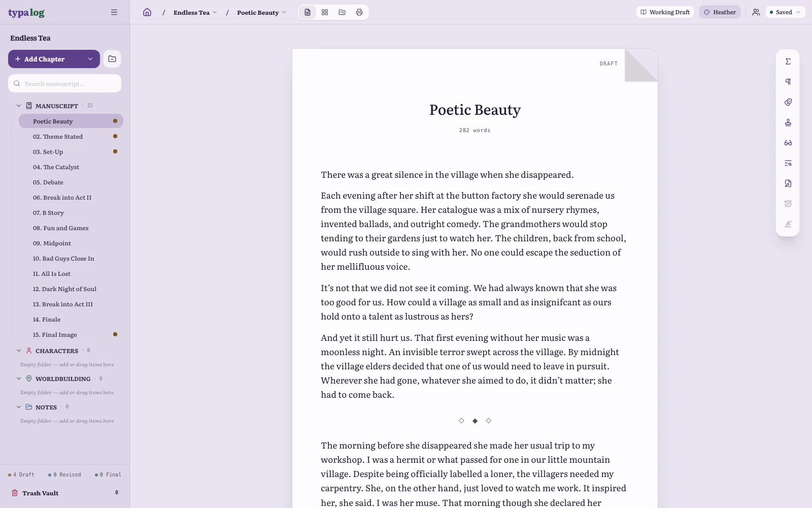Collapse the CHARACTERS folder
This screenshot has height=508, width=812.
[19, 351]
